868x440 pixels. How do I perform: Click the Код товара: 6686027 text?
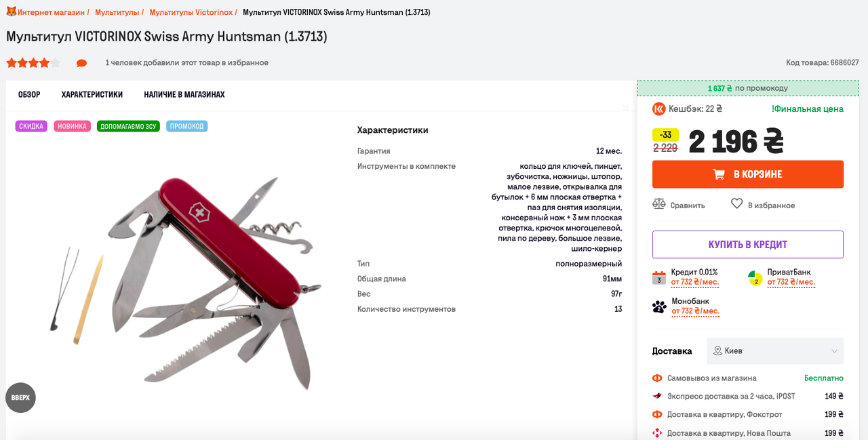coord(823,62)
